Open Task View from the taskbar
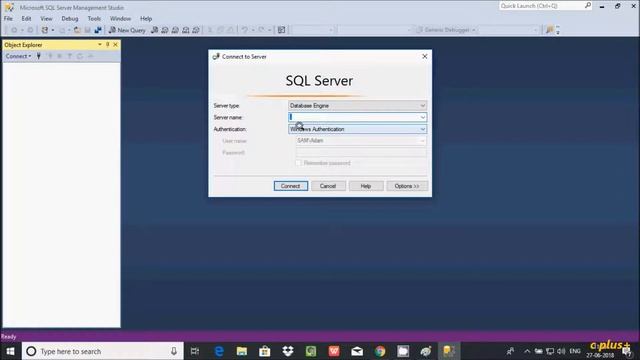640x360 pixels. coord(195,351)
